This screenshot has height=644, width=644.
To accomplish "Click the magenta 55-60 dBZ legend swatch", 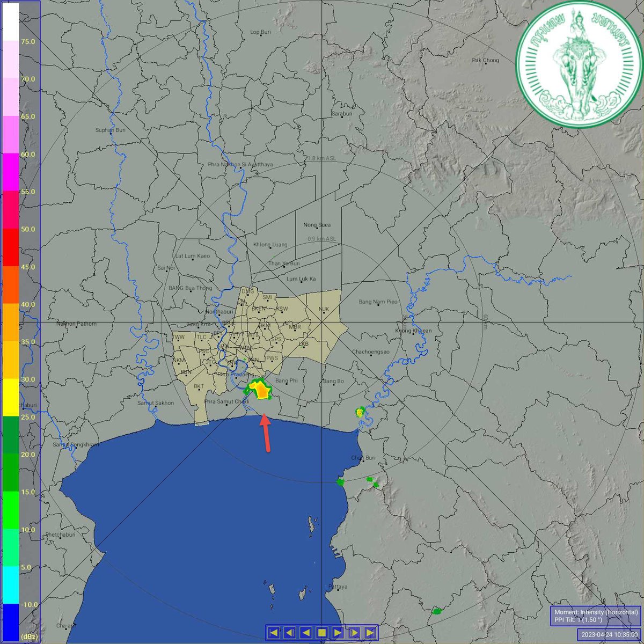I will point(11,172).
